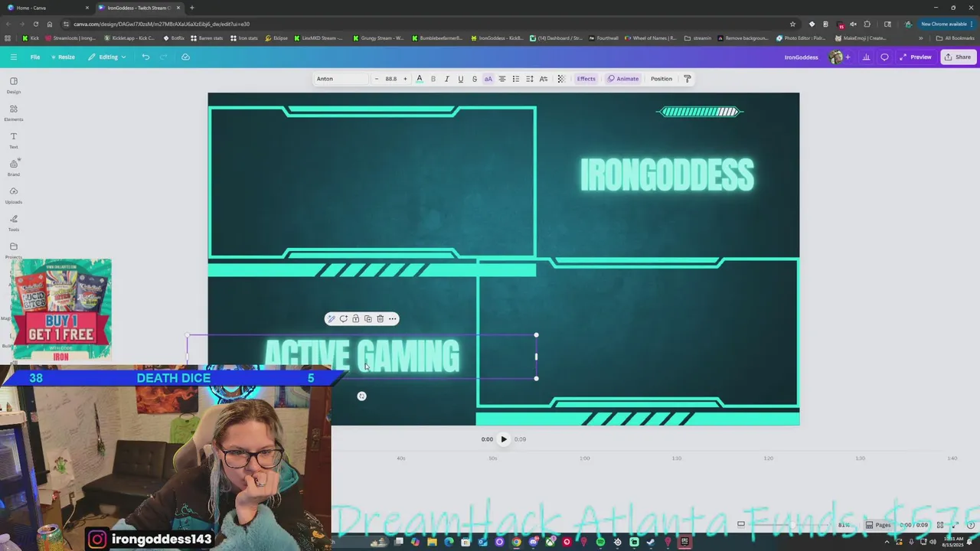Viewport: 980px width, 551px height.
Task: Open the Design panel in sidebar
Action: point(14,85)
